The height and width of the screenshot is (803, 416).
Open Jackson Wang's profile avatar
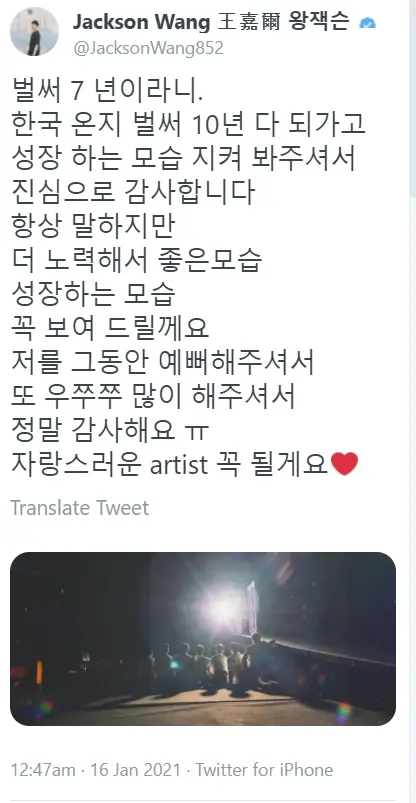point(34,32)
